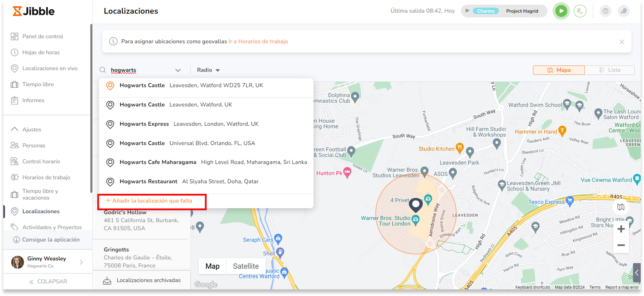Open the top-right settings gear icon
644x296 pixels.
pos(624,11)
